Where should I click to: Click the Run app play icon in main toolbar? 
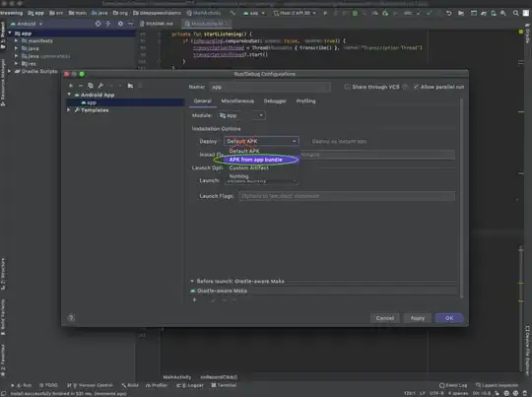[325, 13]
